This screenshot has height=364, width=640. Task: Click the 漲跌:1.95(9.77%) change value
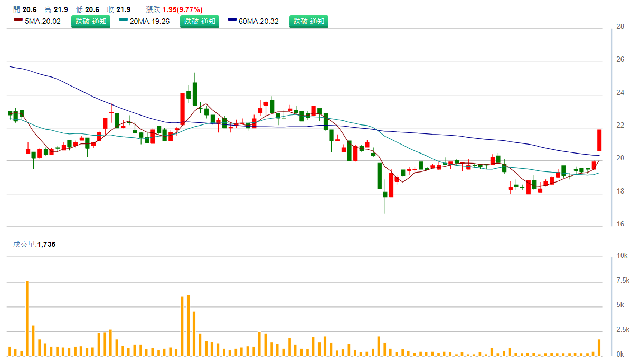[x=174, y=9]
